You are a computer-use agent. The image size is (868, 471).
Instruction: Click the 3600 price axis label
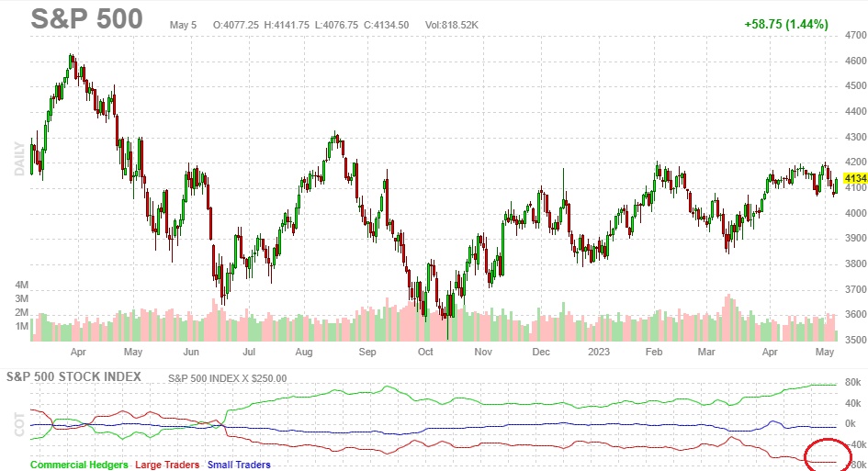coord(856,314)
